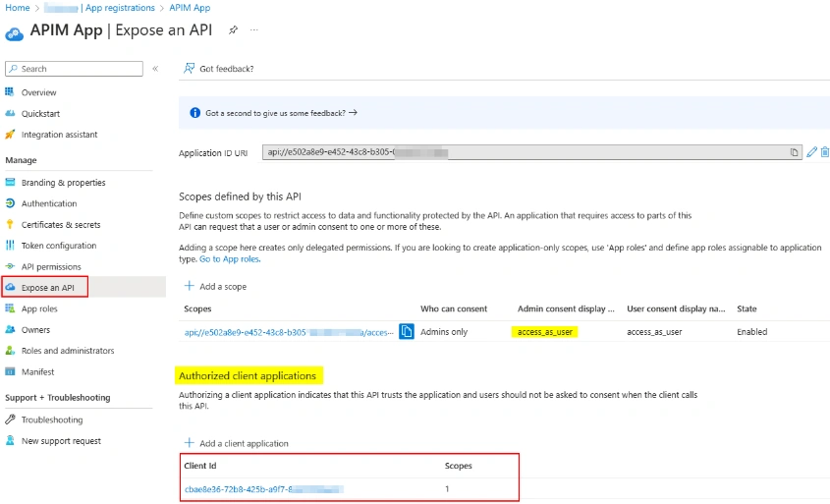Click the Roles and administrators icon
Image resolution: width=830 pixels, height=504 pixels.
tap(10, 351)
